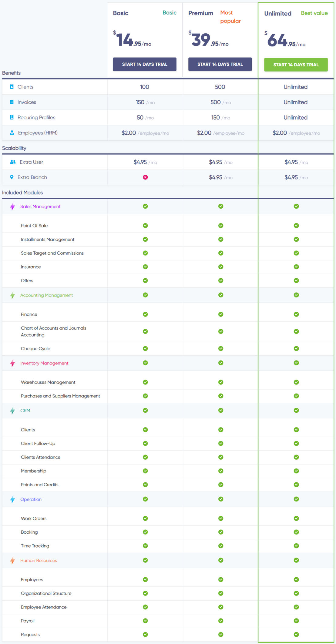Click the Best value label

coord(314,13)
